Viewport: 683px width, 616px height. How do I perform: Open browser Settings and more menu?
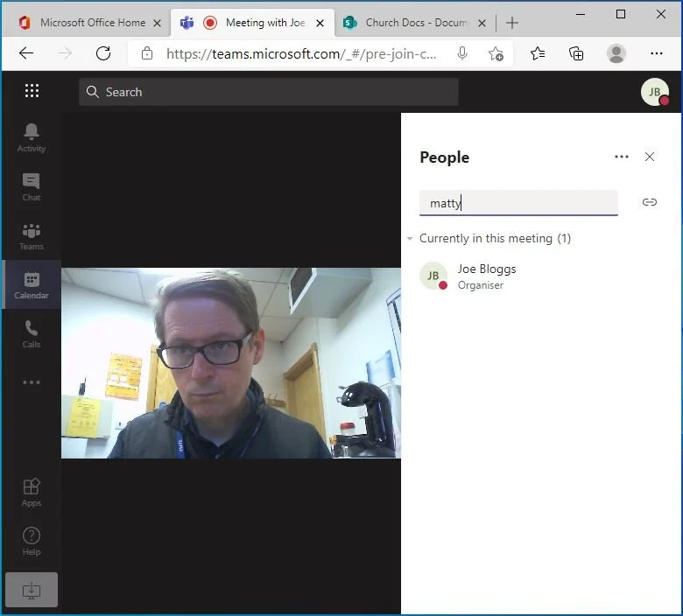[657, 53]
